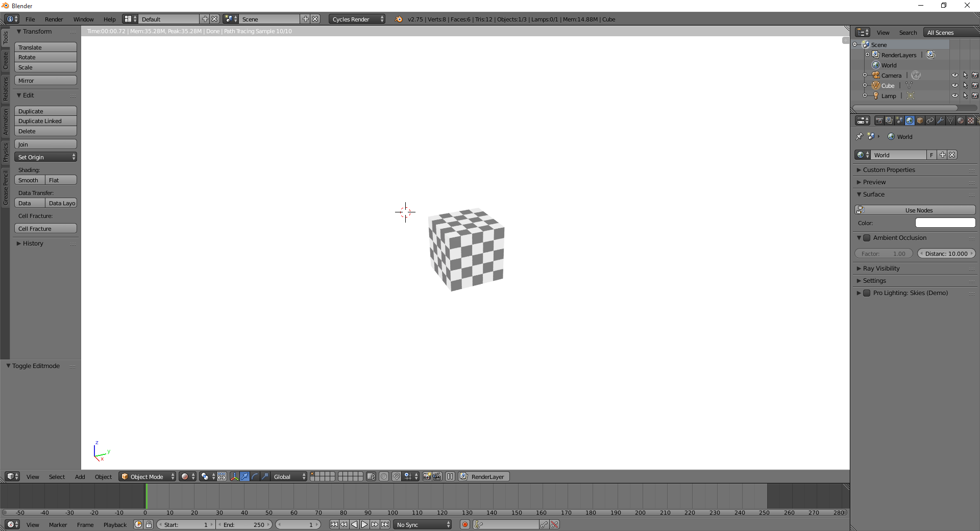The width and height of the screenshot is (980, 531).
Task: Enable the Ambient Occlusion checkbox
Action: pos(867,238)
